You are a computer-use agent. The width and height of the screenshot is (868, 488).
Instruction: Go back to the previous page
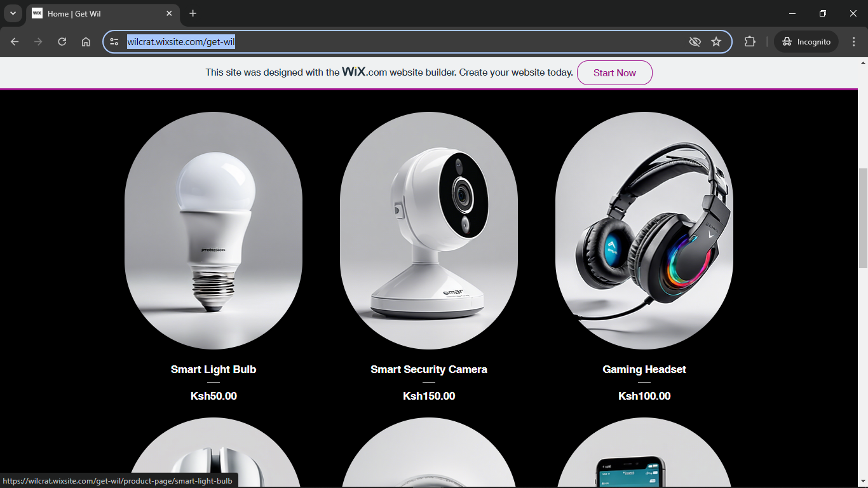(x=15, y=42)
